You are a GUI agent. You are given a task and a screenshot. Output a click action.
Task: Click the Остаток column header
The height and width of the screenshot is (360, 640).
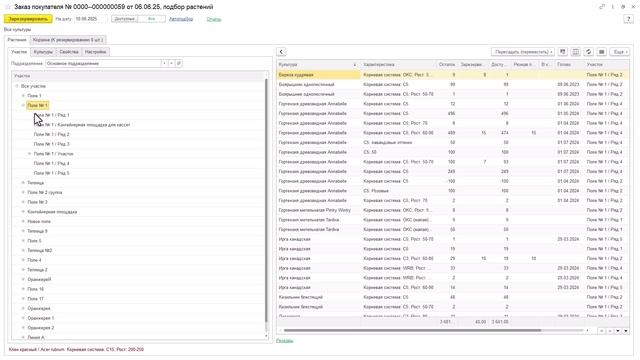(447, 64)
